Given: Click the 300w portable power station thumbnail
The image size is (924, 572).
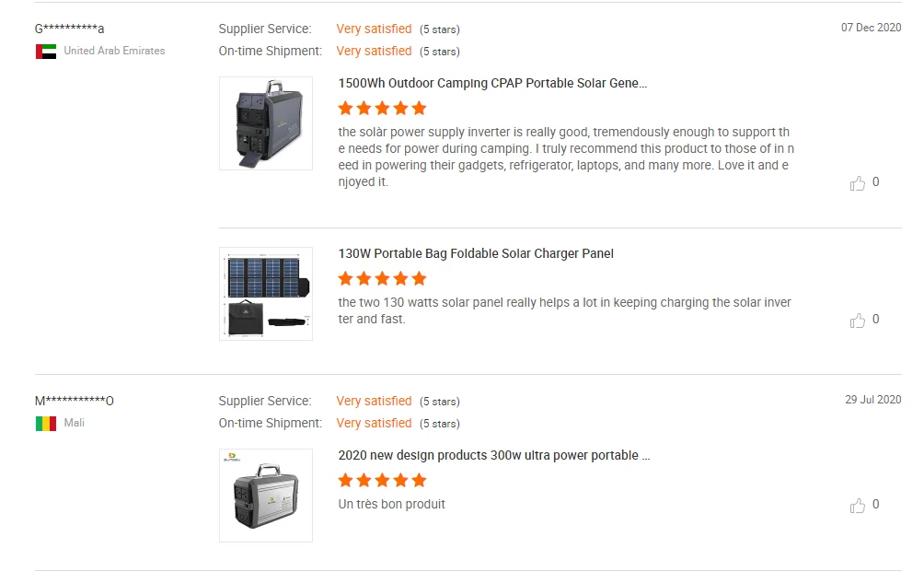Looking at the screenshot, I should coord(265,496).
